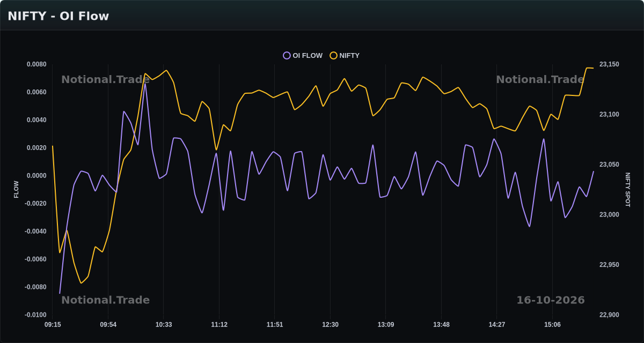Select the 23,100 NIFTY spot axis value
644x343 pixels.
click(x=609, y=115)
